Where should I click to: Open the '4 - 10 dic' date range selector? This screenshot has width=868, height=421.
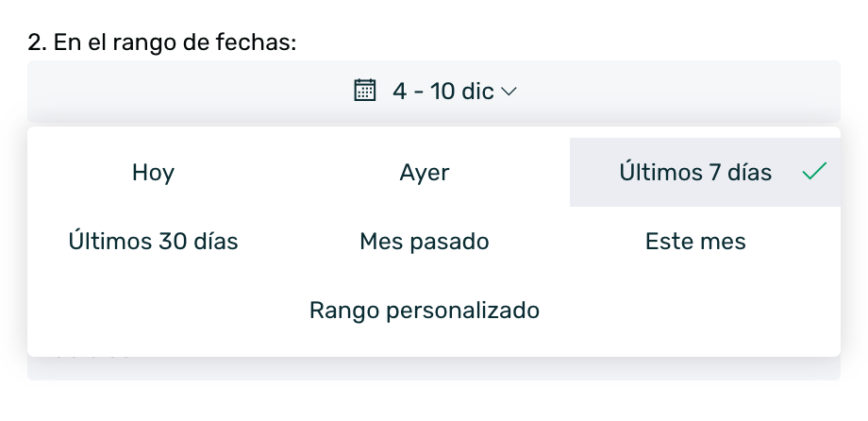442,92
